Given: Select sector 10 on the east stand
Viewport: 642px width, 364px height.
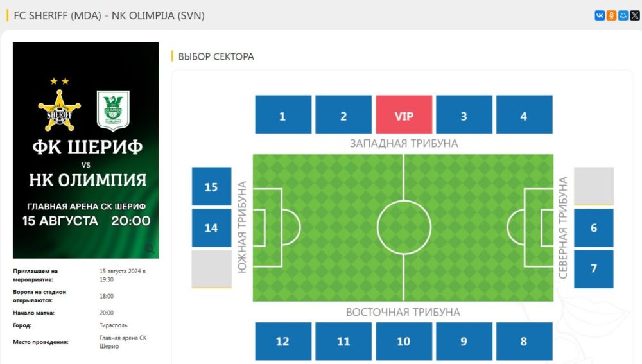Looking at the screenshot, I should coord(404,341).
